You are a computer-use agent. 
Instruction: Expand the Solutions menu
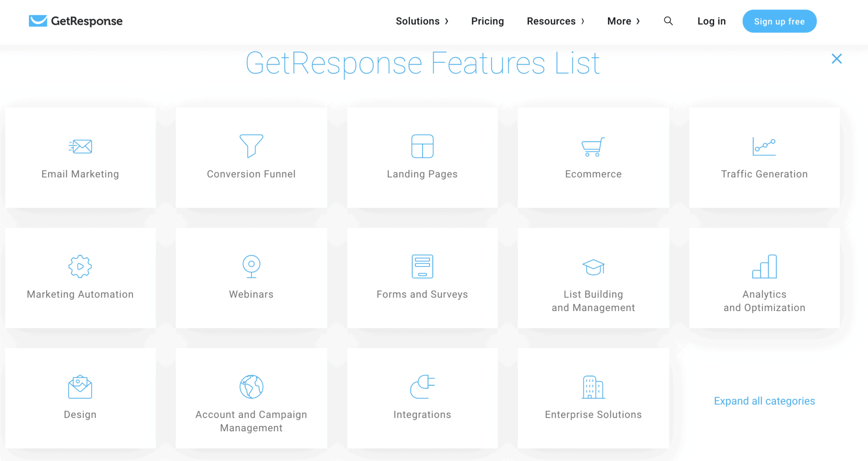[422, 21]
